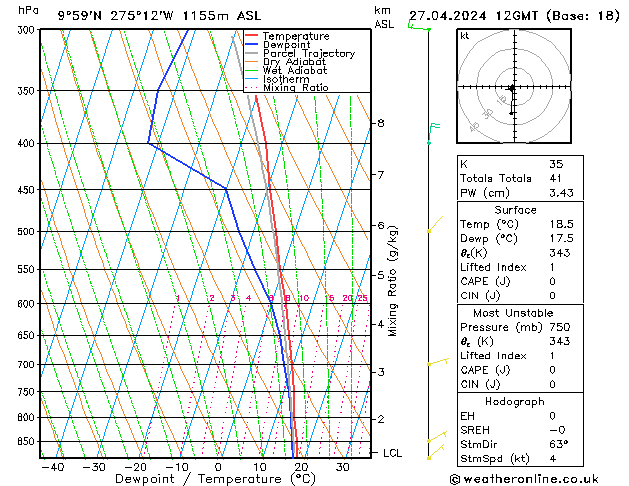Click the surface Dewp value '17.5'
629x486 pixels.
tap(562, 239)
